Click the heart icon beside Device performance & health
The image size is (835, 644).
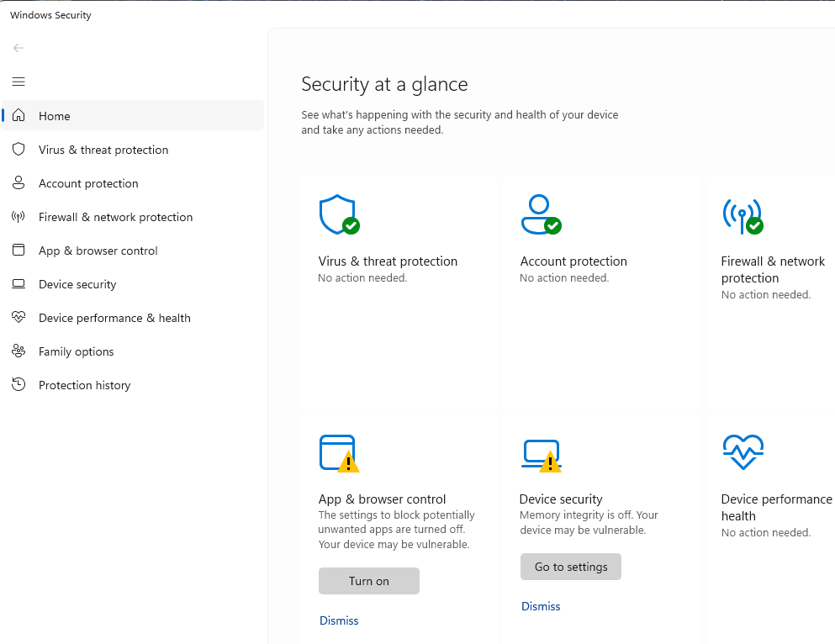pos(18,317)
